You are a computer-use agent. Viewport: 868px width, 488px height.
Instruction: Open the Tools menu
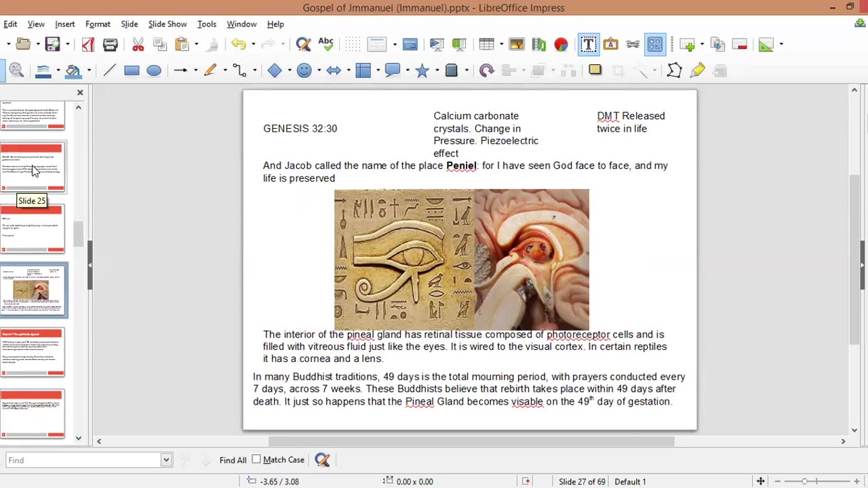[x=207, y=24]
